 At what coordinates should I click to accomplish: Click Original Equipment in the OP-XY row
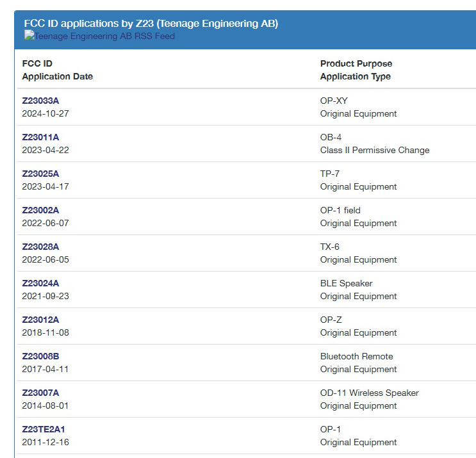pos(359,113)
